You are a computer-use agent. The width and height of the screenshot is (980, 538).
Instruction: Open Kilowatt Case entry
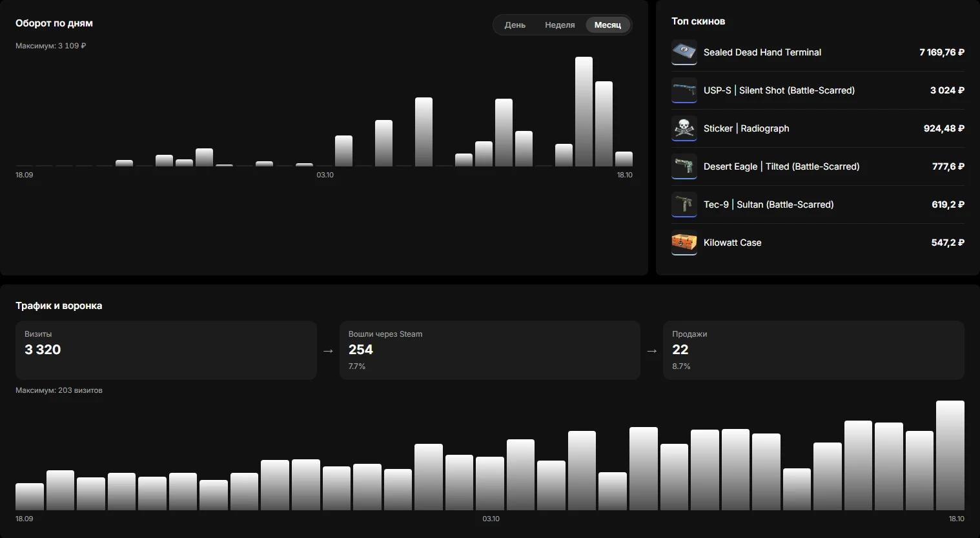coord(732,243)
